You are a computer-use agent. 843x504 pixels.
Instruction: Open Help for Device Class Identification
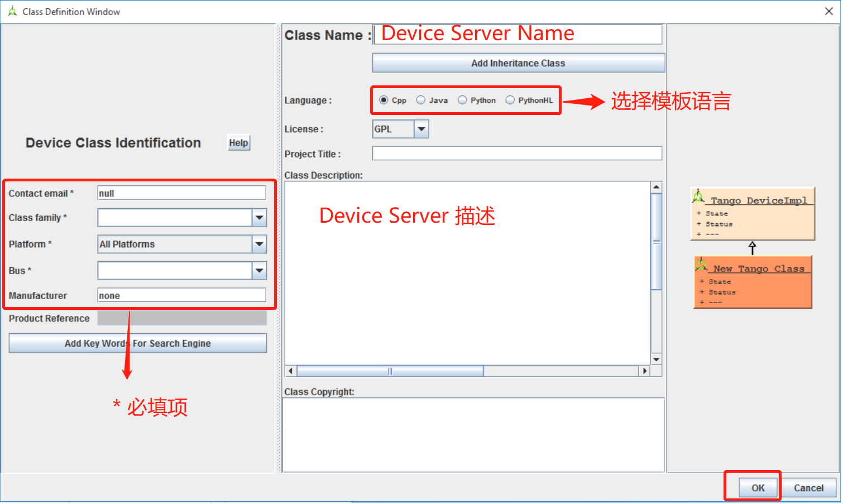238,143
